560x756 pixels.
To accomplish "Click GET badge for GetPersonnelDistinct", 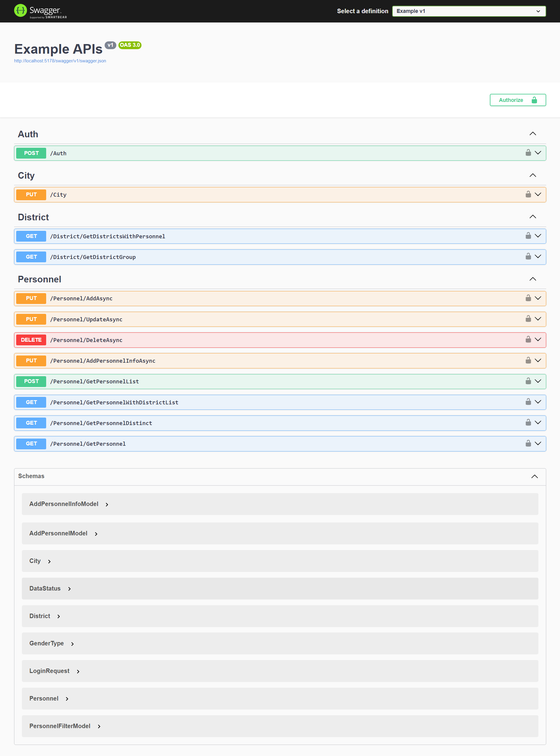I will tap(31, 423).
